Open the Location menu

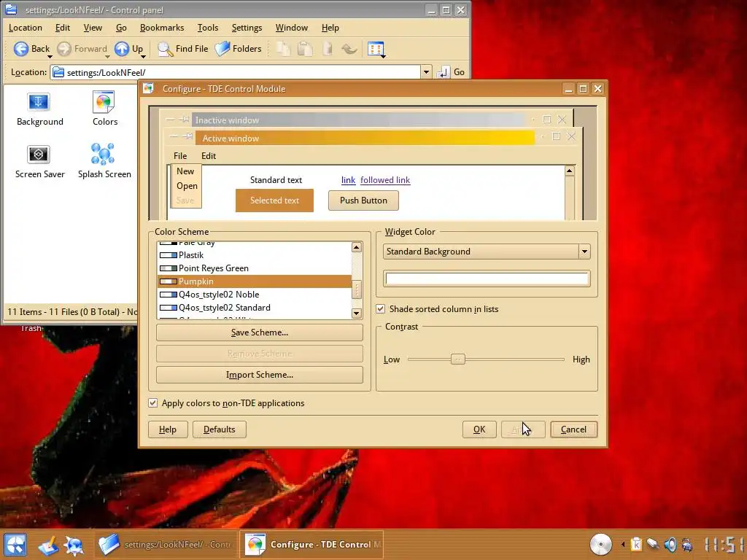(26, 28)
